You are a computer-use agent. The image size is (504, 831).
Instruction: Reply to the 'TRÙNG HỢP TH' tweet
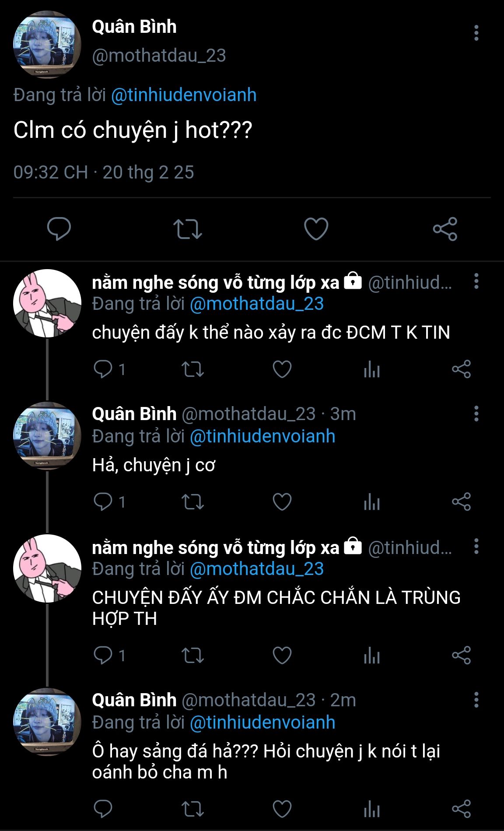pyautogui.click(x=103, y=656)
